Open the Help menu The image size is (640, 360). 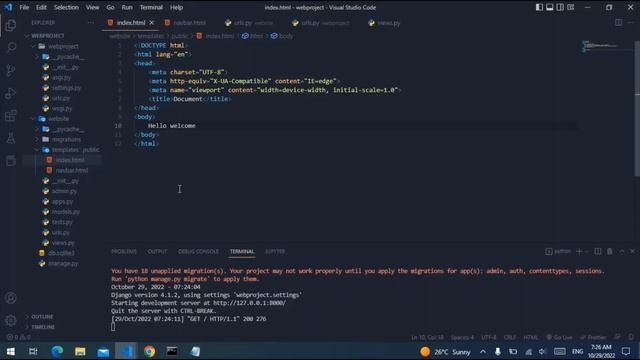click(176, 7)
